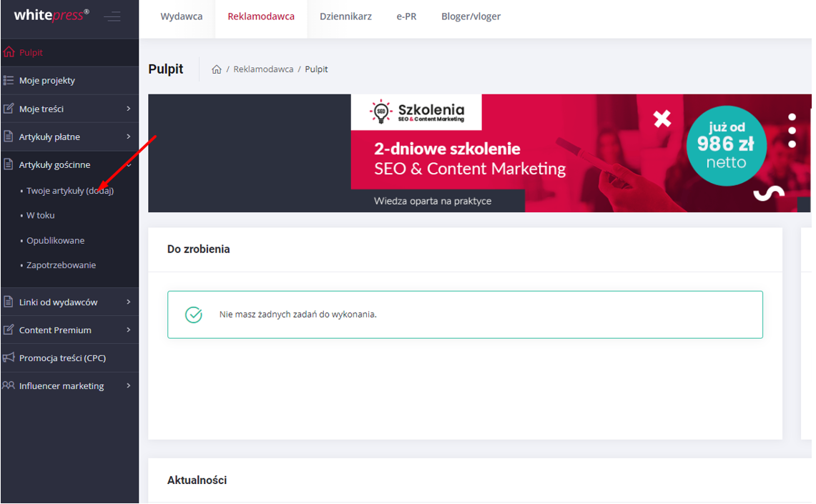Click the home icon beside Pulpit in the sidebar
Viewport: 816px width, 504px height.
(x=9, y=52)
